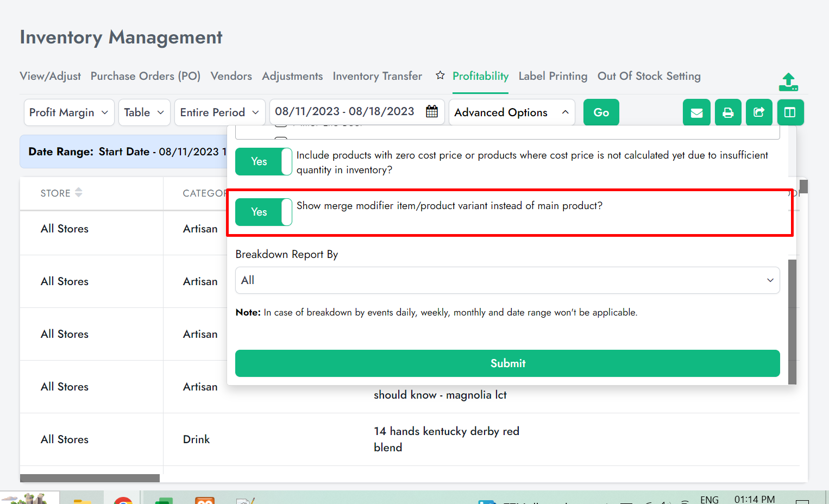This screenshot has width=829, height=504.
Task: Email the report using the envelope icon
Action: pyautogui.click(x=696, y=112)
